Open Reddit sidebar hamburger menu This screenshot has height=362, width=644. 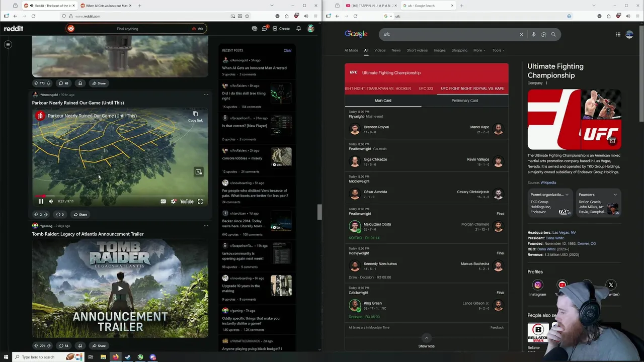(8, 44)
